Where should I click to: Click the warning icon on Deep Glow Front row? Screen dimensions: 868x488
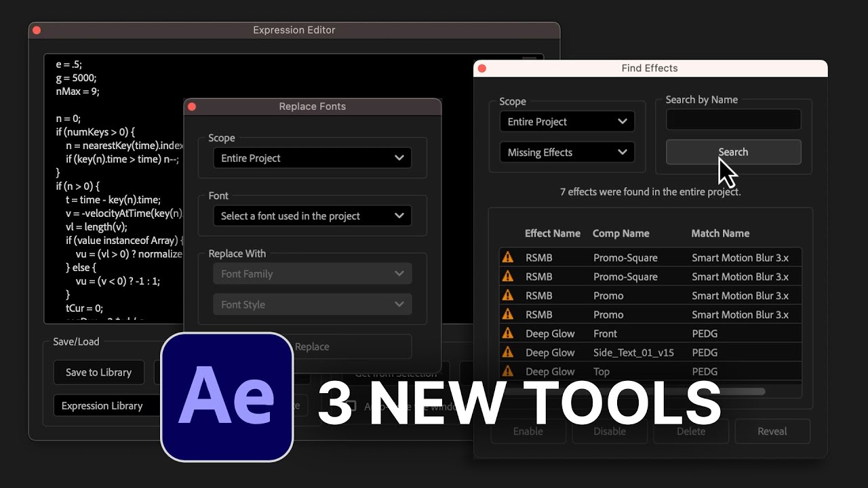(507, 333)
